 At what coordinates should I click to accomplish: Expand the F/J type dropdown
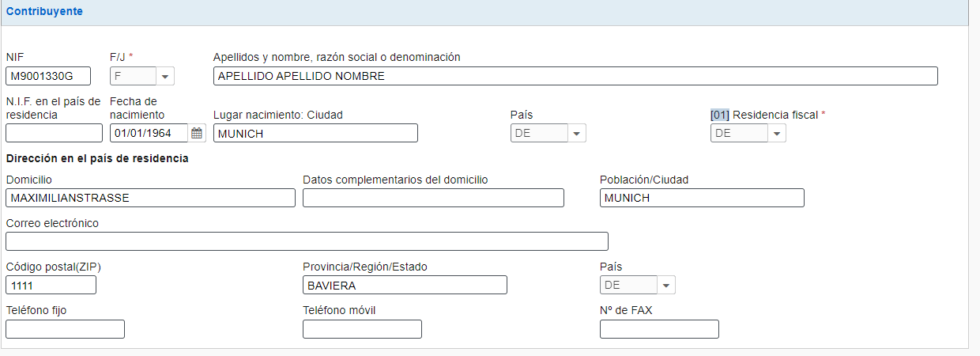pos(165,77)
